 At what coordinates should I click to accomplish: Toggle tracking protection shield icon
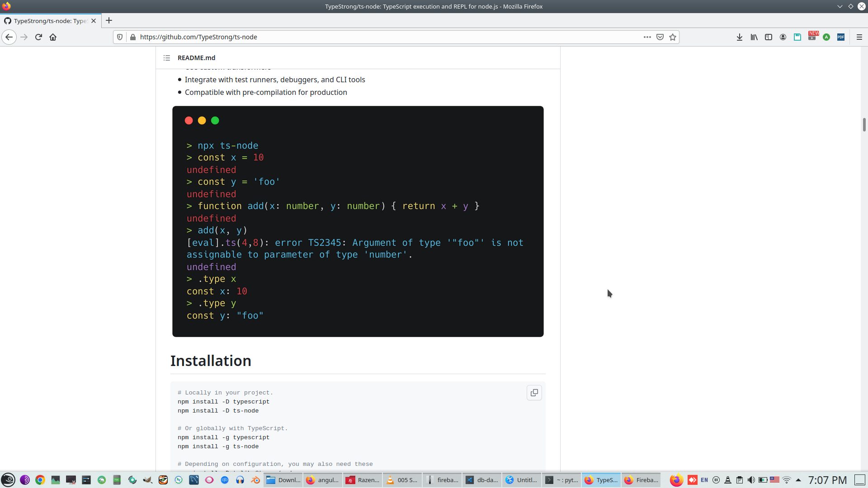(x=120, y=37)
